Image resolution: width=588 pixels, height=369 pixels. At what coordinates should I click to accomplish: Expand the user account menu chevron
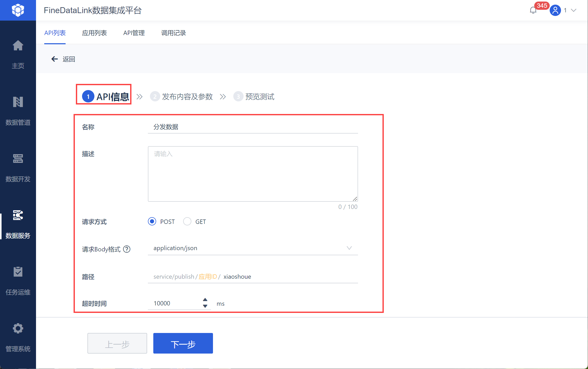click(574, 10)
